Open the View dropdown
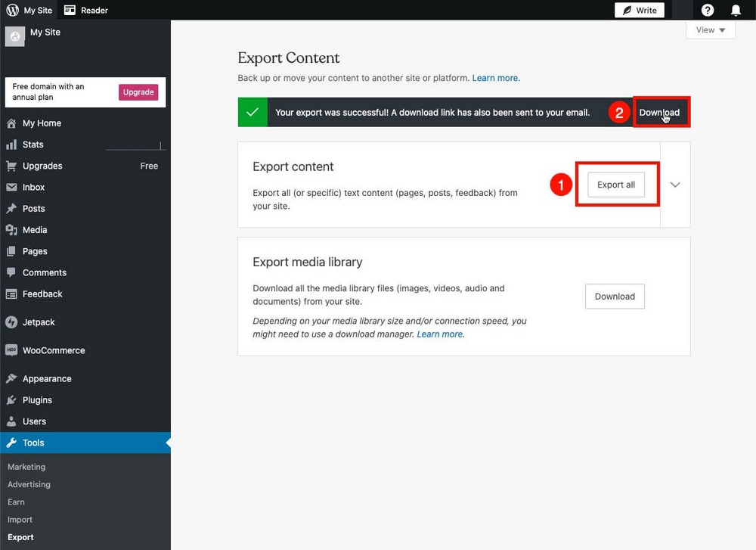This screenshot has width=756, height=550. coord(711,30)
